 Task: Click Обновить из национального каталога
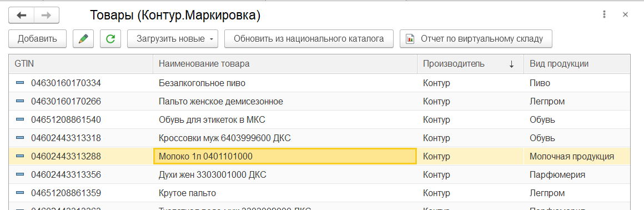tap(309, 39)
